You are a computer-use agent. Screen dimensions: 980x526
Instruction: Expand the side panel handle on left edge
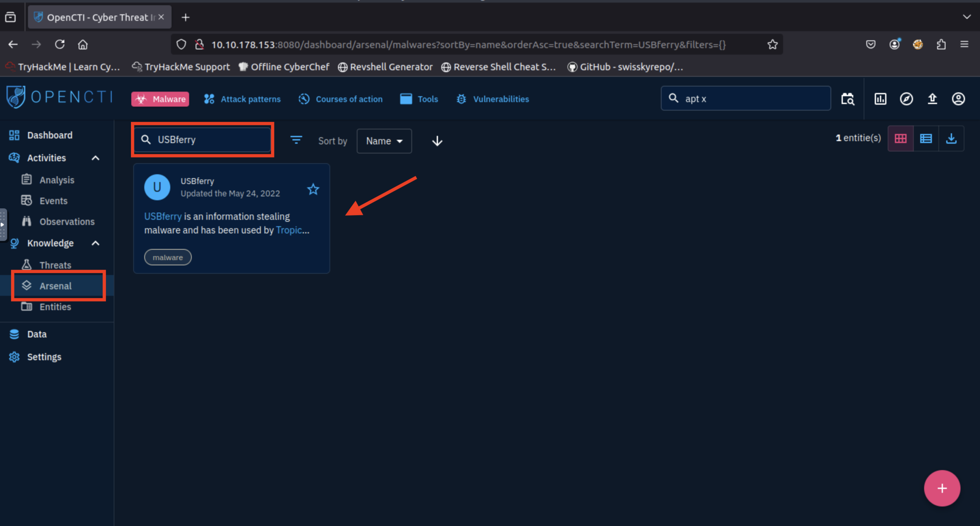3,224
